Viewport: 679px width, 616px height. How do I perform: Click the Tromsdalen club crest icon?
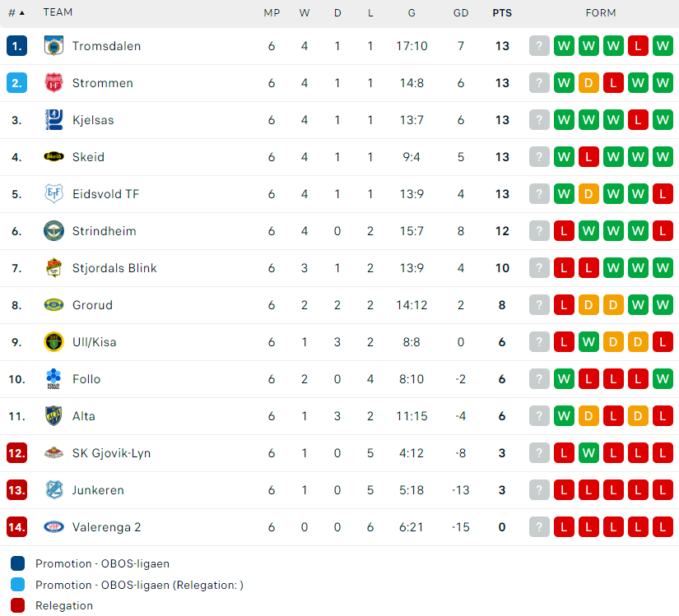53,46
